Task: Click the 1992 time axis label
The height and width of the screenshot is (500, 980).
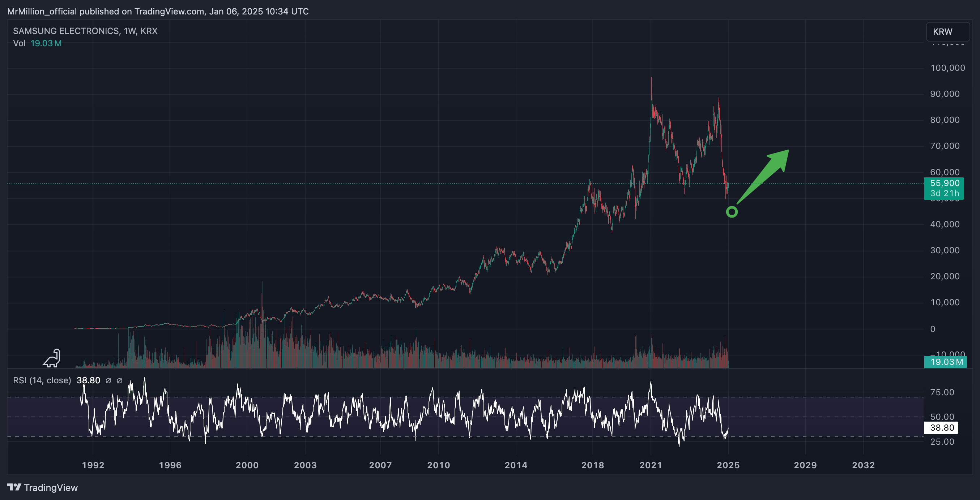Action: [x=93, y=465]
